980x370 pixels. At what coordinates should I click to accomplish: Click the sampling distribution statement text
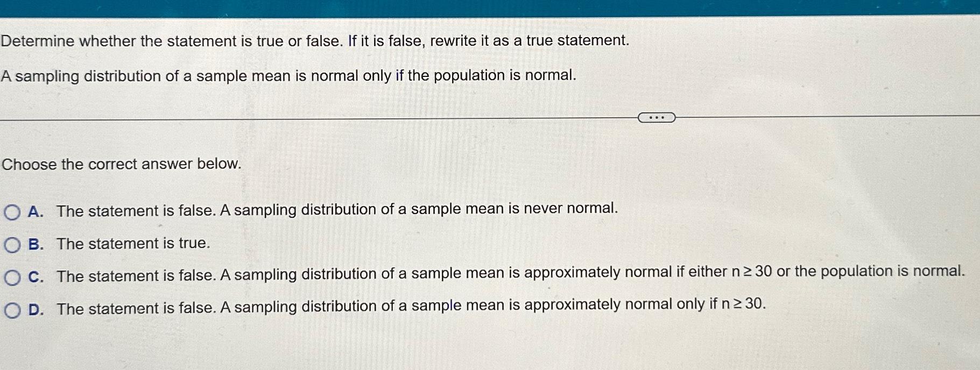tap(288, 76)
